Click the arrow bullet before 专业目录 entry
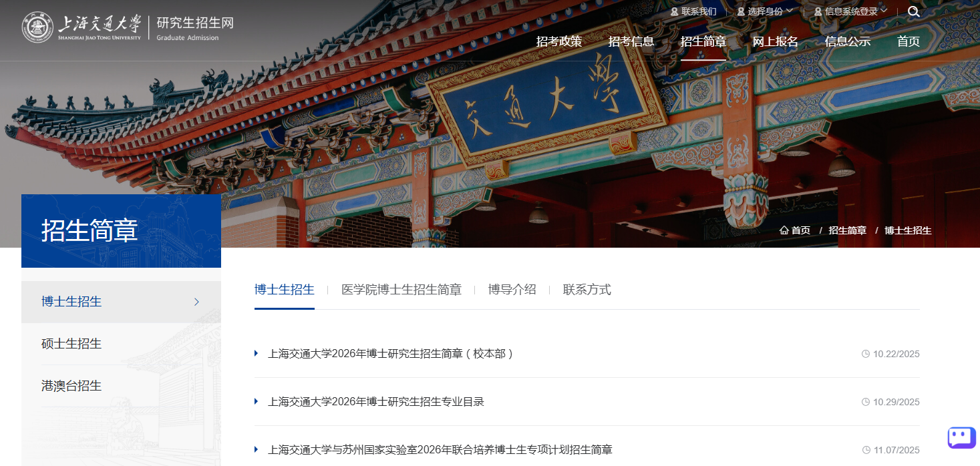980x466 pixels. coord(257,401)
